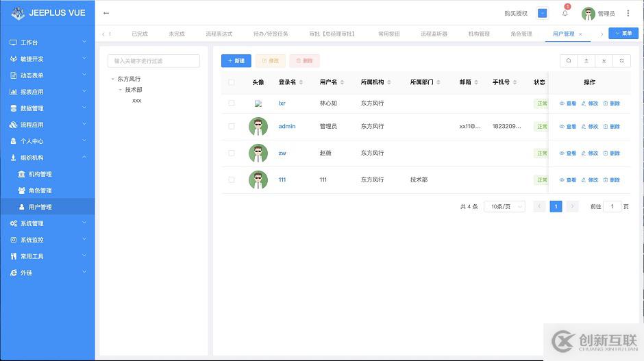Click the keyword filter input above the tree
The width and height of the screenshot is (644, 361).
point(153,61)
